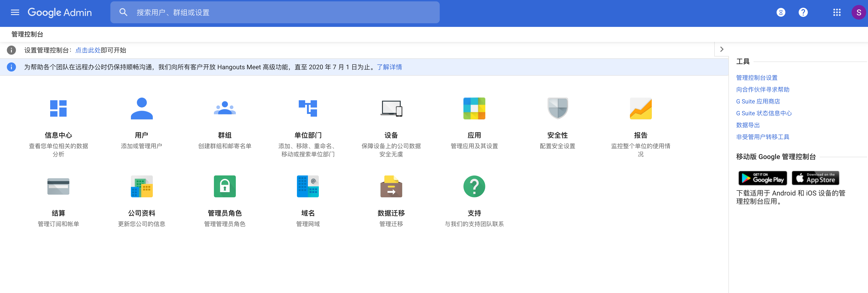The width and height of the screenshot is (868, 293).
Task: Open the 管理员角色 admin roles icon
Action: point(225,186)
